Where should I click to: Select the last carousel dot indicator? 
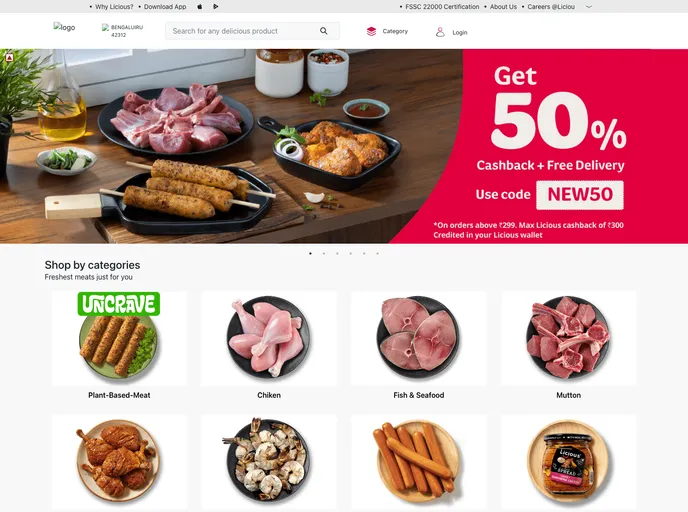[x=377, y=254]
